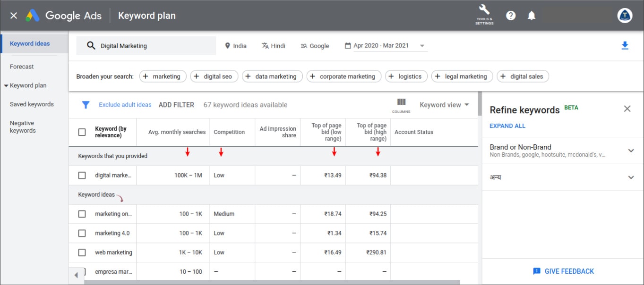Select Keyword ideas in sidebar
This screenshot has height=285, width=644.
coord(30,44)
